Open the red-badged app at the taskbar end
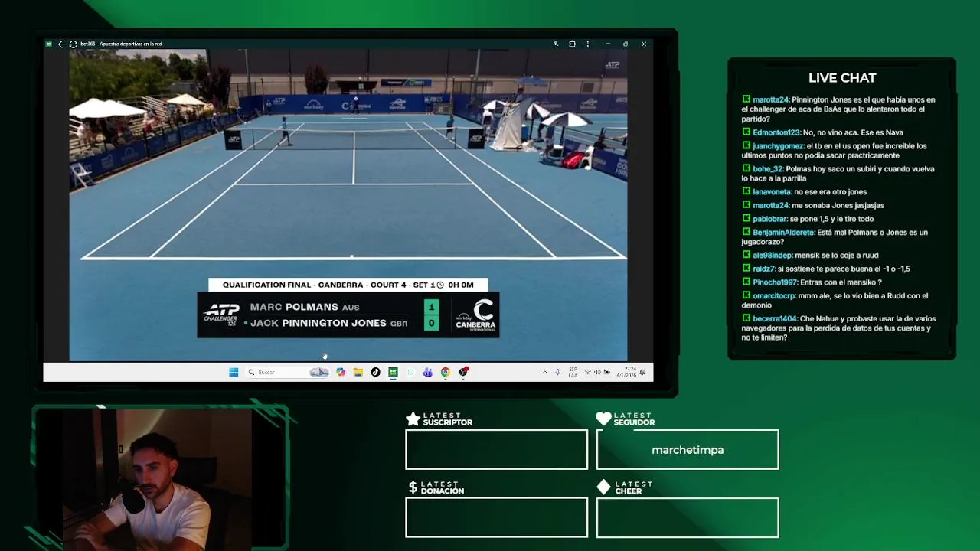The image size is (980, 551). pyautogui.click(x=463, y=372)
